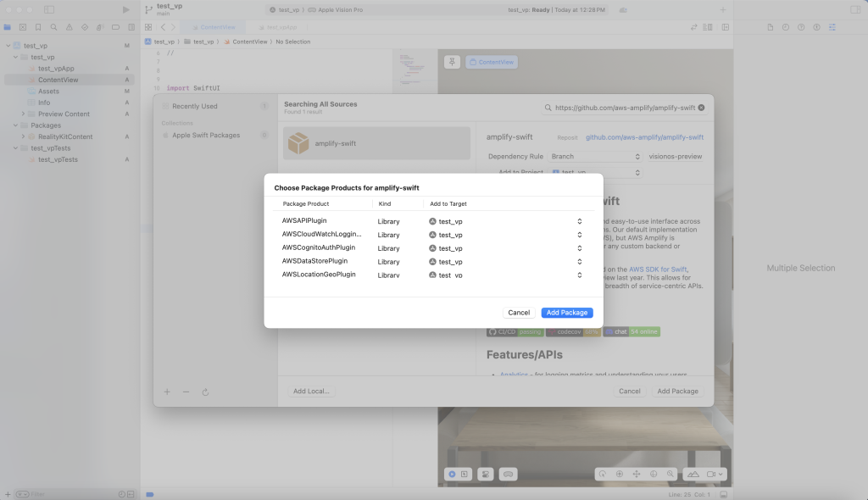Click the Add Package button
The height and width of the screenshot is (500, 868).
(x=566, y=313)
